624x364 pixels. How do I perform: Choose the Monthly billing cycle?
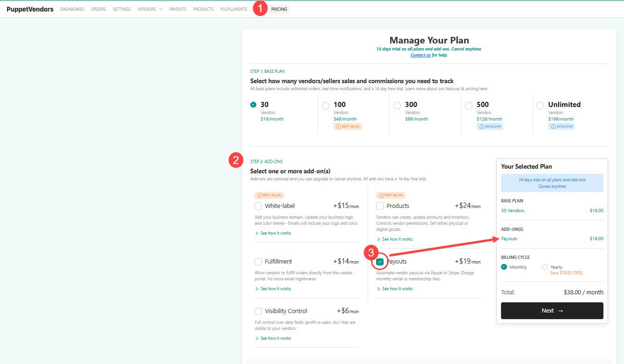[504, 267]
